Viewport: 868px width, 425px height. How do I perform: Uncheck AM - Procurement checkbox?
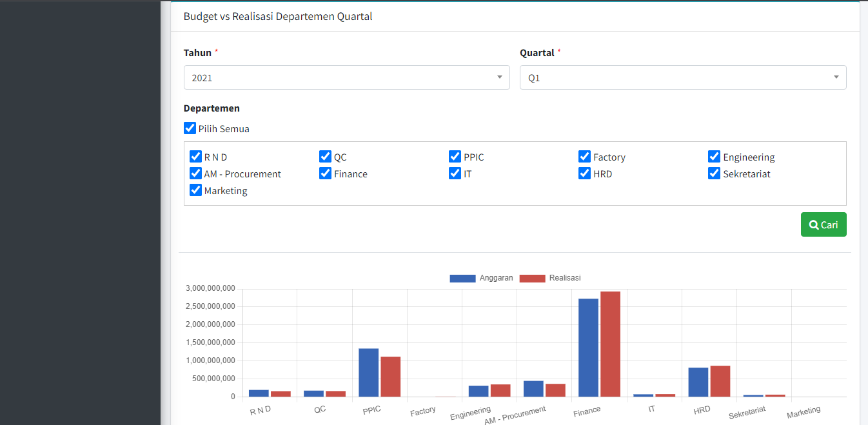[195, 173]
